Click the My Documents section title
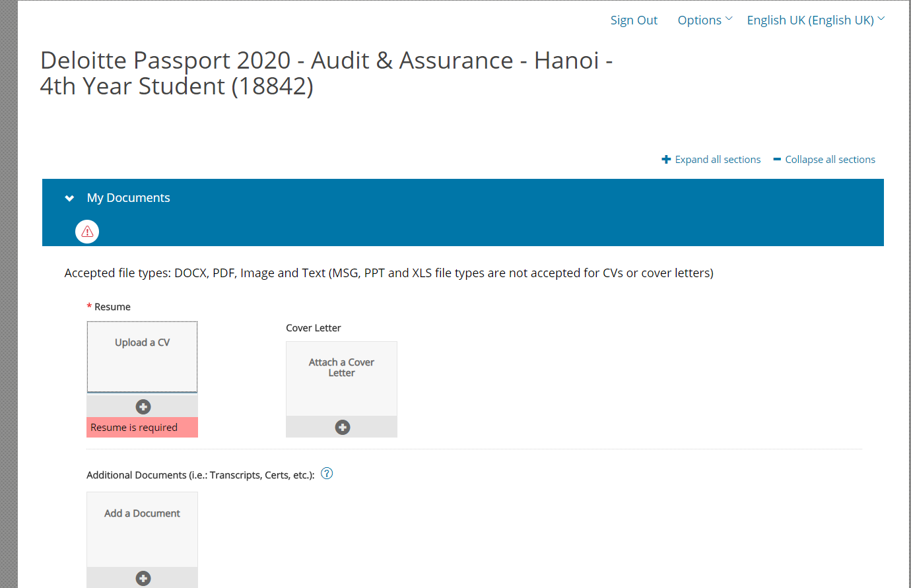 129,198
